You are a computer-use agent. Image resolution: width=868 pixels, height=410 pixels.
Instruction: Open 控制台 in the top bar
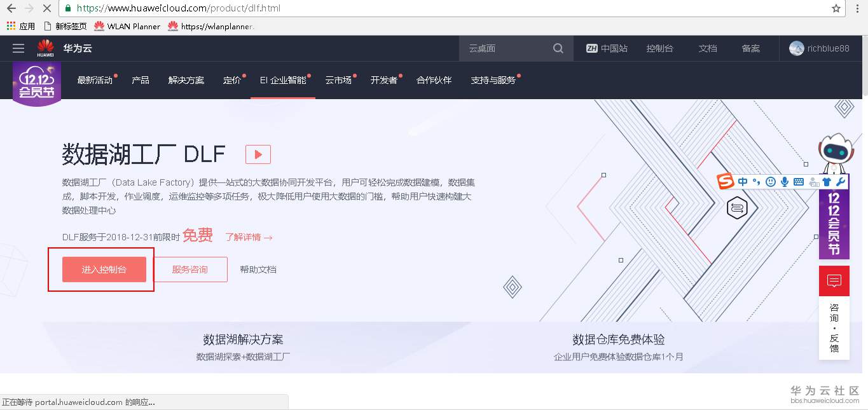tap(659, 48)
